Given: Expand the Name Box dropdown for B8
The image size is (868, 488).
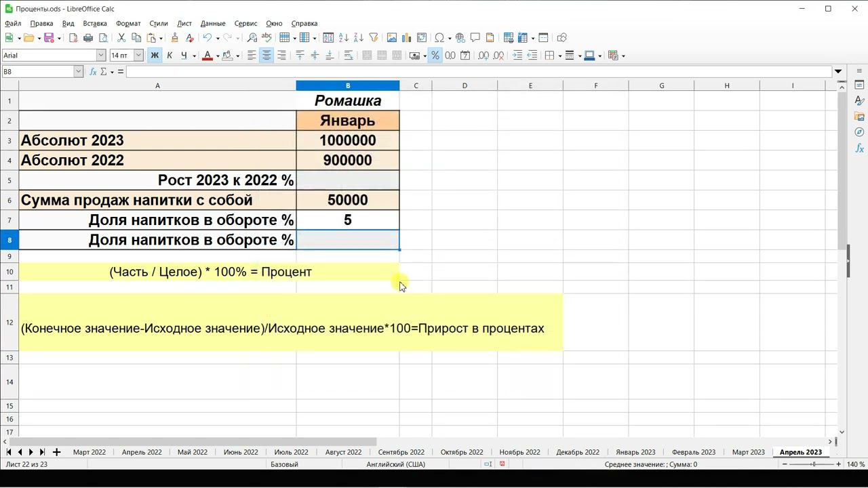Looking at the screenshot, I should (79, 71).
